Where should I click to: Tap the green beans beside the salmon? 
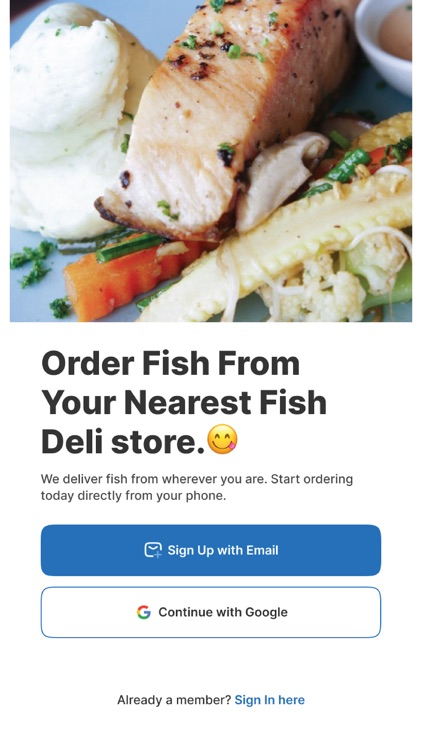click(348, 163)
